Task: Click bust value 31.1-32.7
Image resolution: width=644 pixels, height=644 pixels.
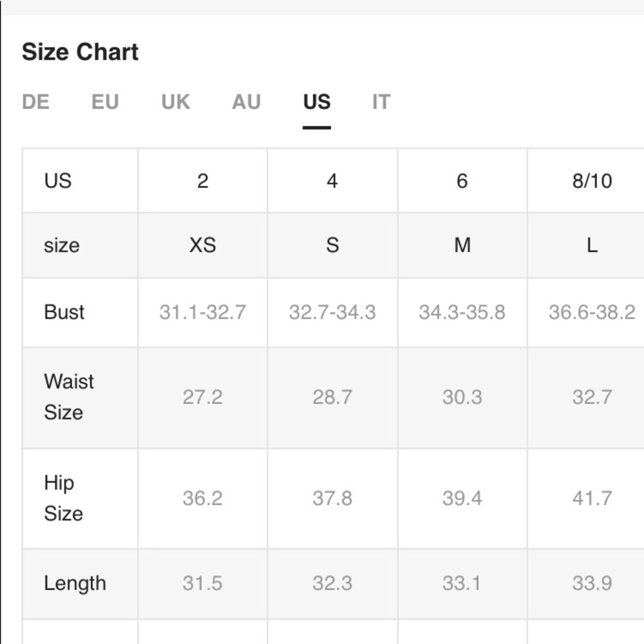Action: [x=202, y=312]
